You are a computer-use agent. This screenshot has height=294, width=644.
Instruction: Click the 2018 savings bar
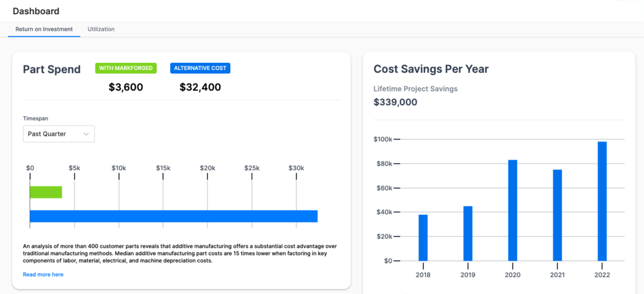pyautogui.click(x=423, y=237)
